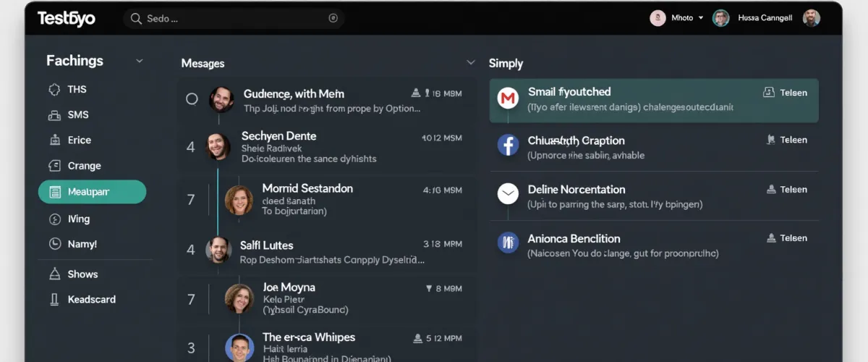Click the 4:16 MSM timestamp
This screenshot has width=868, height=362.
pyautogui.click(x=443, y=190)
